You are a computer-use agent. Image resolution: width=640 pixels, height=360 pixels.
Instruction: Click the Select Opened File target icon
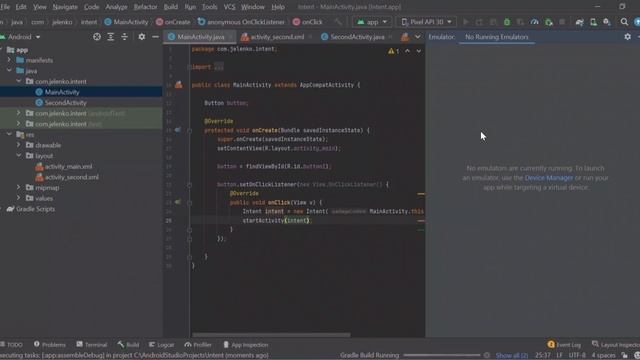[97, 37]
